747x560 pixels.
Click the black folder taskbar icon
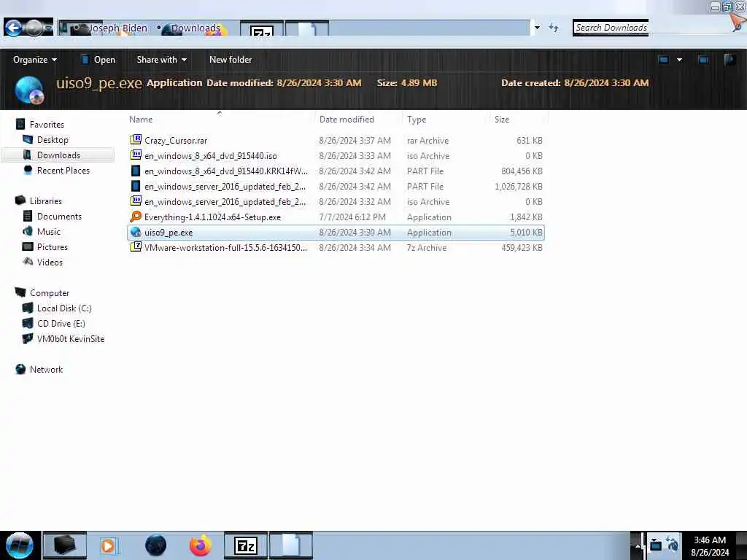click(x=65, y=545)
